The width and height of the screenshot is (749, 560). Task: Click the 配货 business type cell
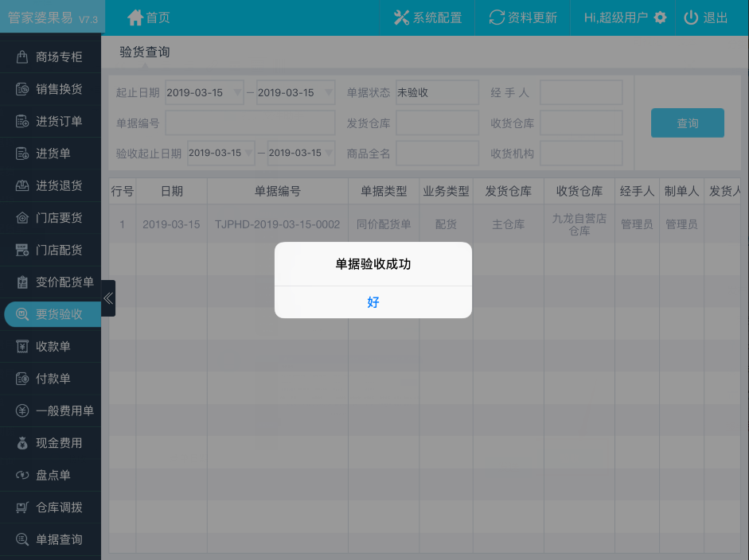point(447,224)
